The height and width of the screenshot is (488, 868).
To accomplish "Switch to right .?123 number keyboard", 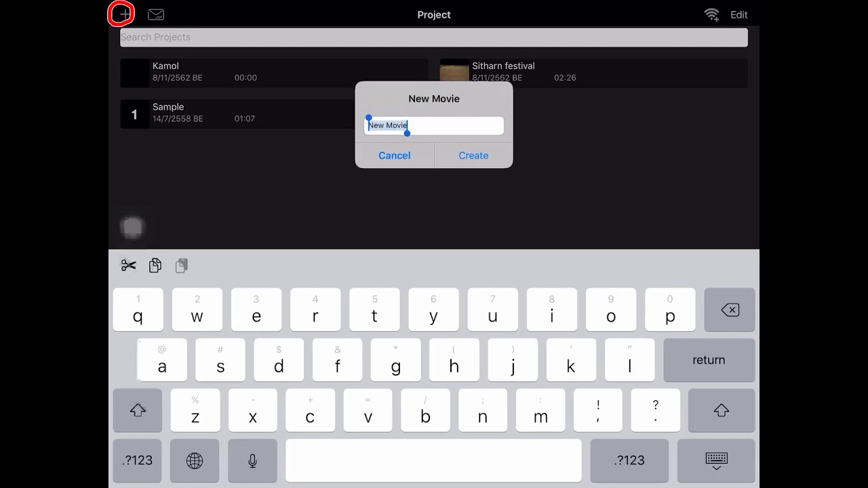I will [629, 460].
